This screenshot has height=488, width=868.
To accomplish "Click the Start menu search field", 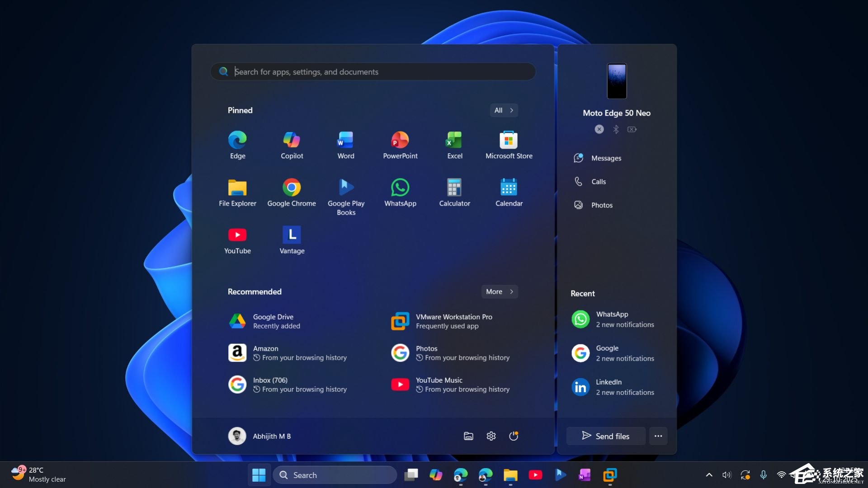I will [373, 72].
